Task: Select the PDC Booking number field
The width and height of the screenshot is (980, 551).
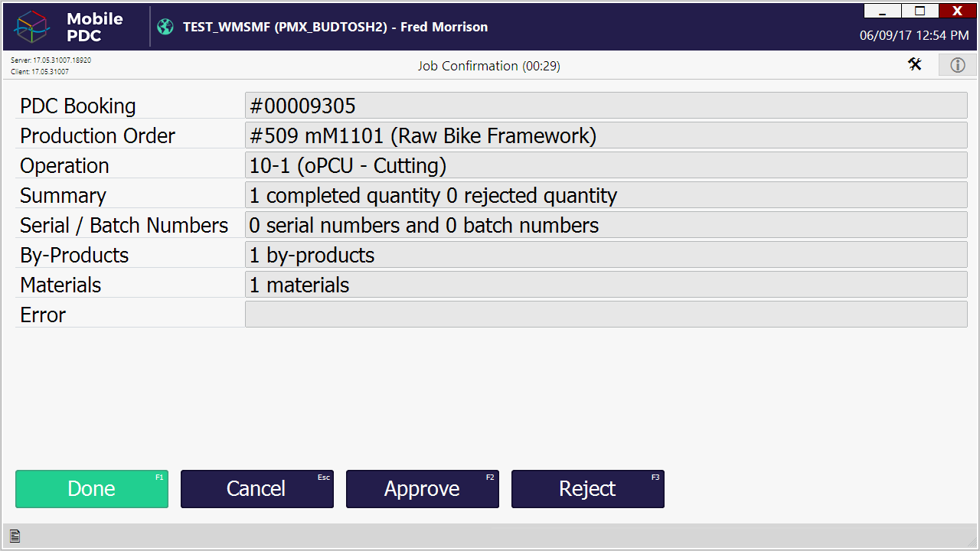Action: (606, 106)
